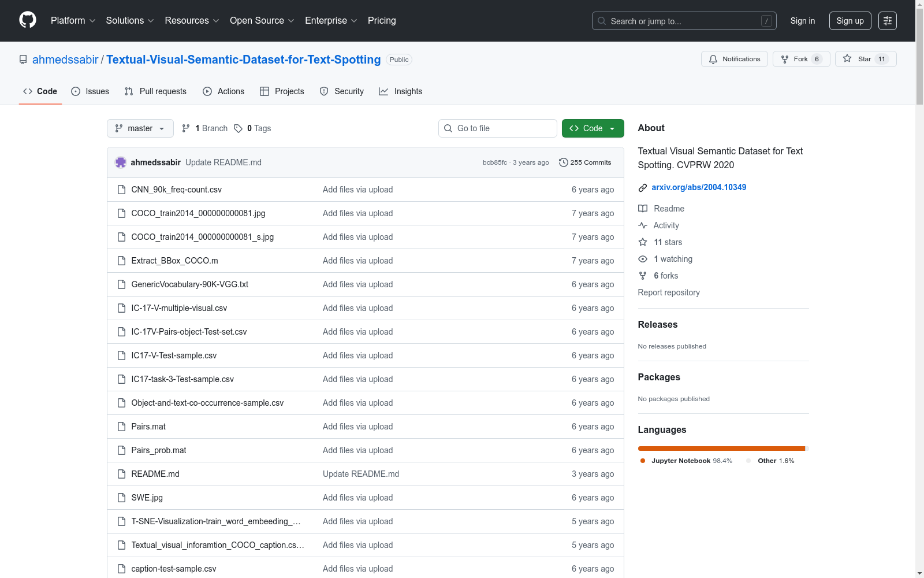The width and height of the screenshot is (924, 578).
Task: Click the Star icon for the repository
Action: (x=847, y=58)
